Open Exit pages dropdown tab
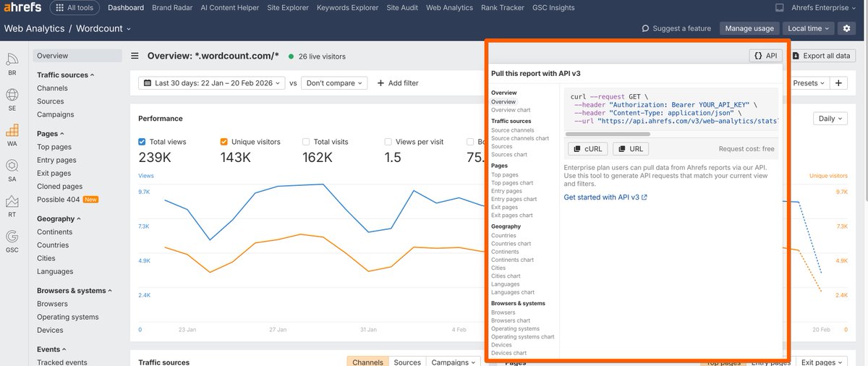This screenshot has height=366, width=868. click(x=823, y=362)
